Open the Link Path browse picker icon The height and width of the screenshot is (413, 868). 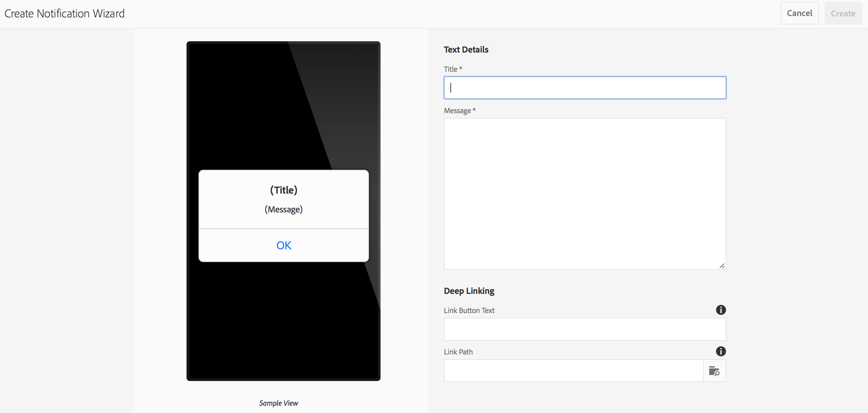click(714, 371)
